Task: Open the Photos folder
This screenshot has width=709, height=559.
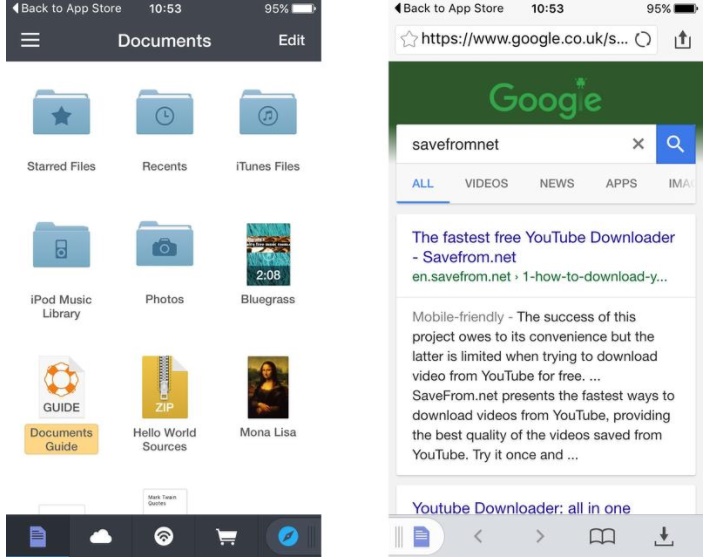Action: click(165, 245)
